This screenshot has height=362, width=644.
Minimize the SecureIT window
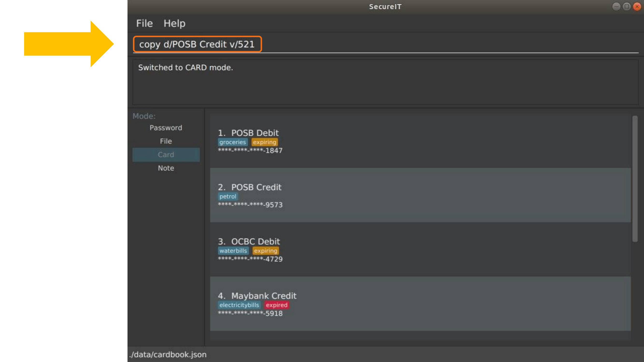click(x=616, y=7)
